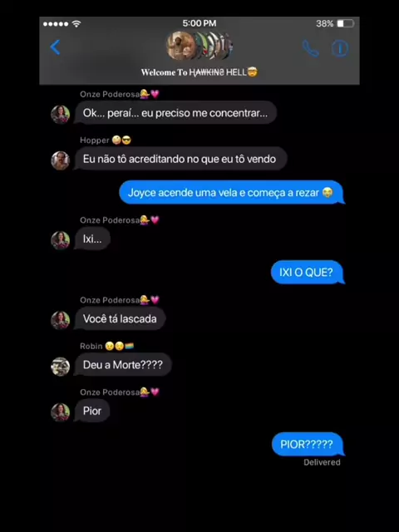
Task: Tap the 'Deu a Morte????' message bubble
Action: pyautogui.click(x=123, y=365)
